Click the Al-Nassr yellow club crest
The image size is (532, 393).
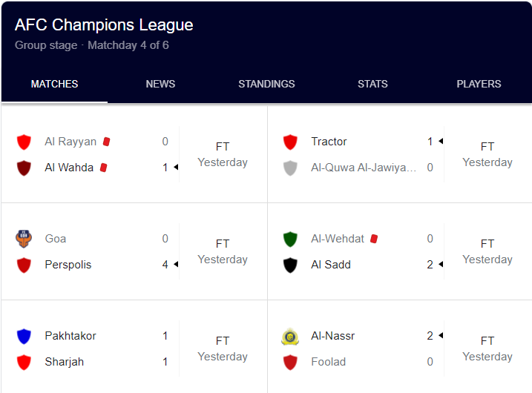(290, 337)
